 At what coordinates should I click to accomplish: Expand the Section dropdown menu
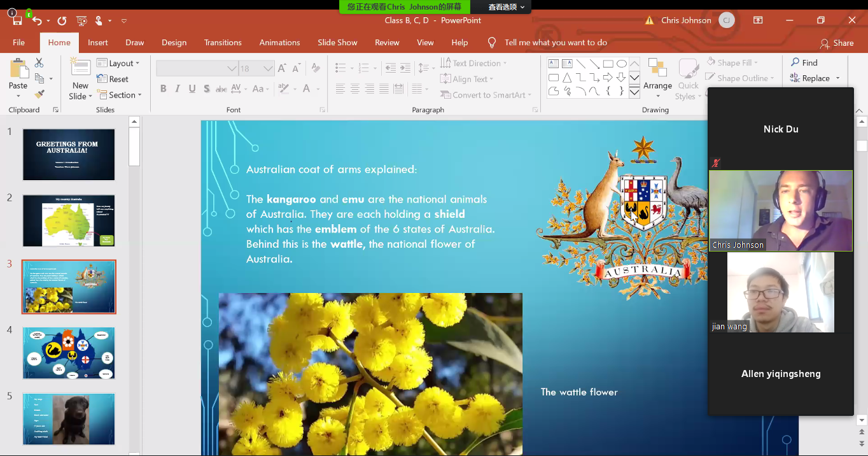point(120,95)
